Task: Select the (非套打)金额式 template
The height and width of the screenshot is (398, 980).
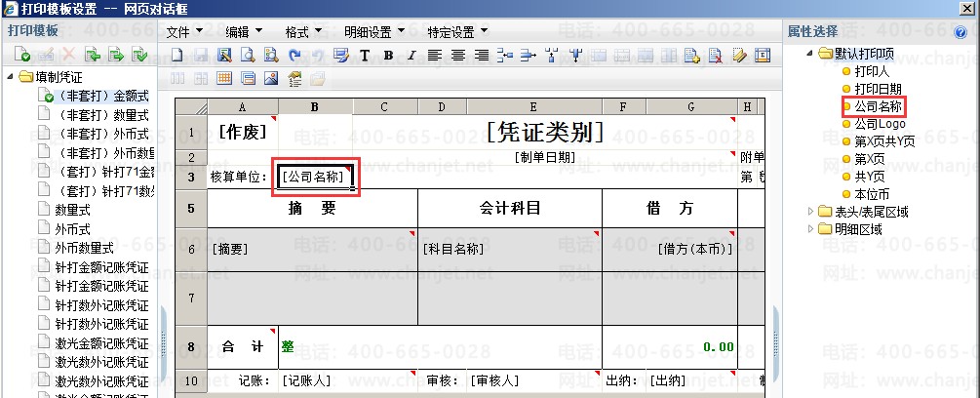Action: click(101, 97)
